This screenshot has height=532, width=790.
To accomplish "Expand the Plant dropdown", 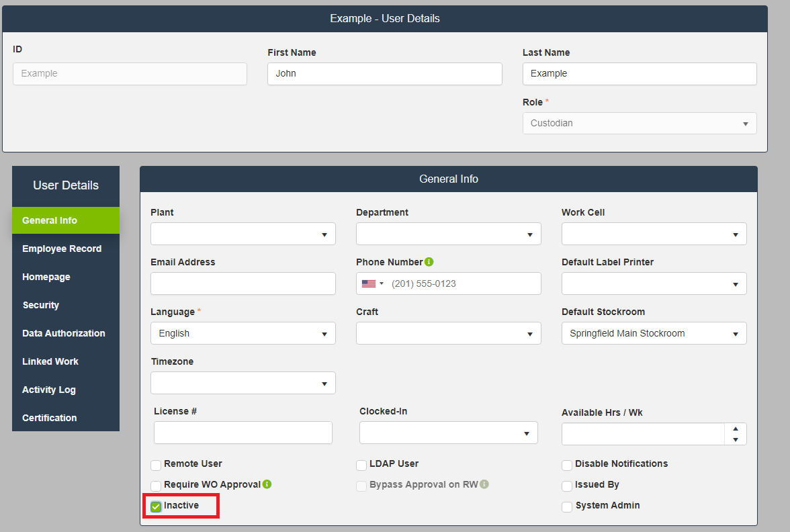I will (243, 234).
